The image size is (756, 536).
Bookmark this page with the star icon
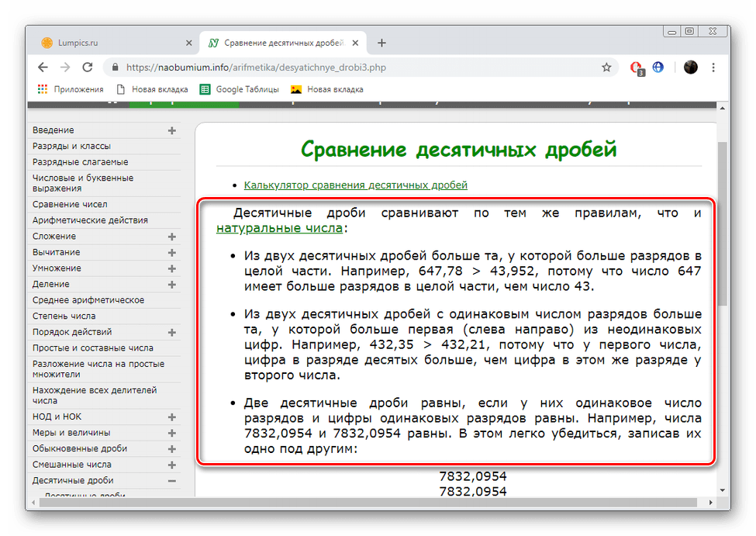point(606,67)
